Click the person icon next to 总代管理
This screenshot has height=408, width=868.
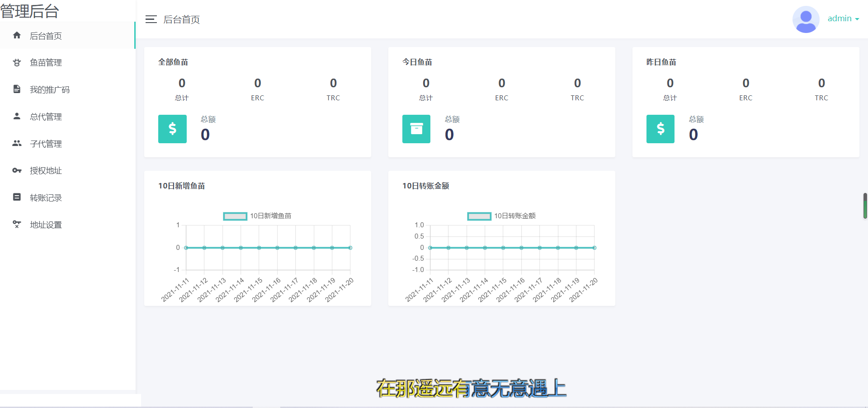17,116
